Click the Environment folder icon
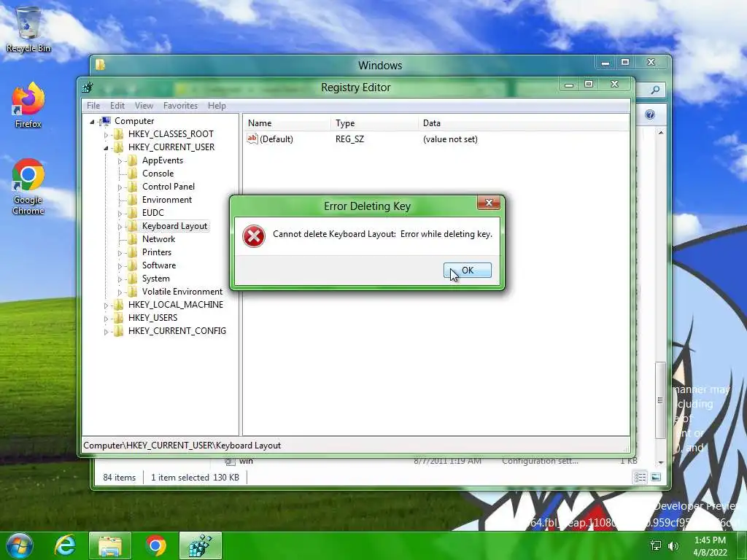Viewport: 747px width, 560px height. pyautogui.click(x=133, y=200)
